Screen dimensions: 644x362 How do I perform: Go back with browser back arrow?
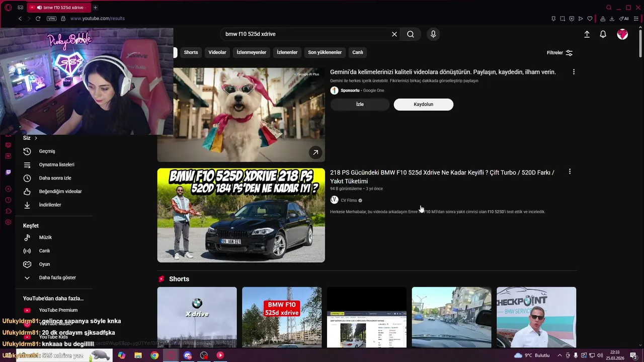coord(20,19)
